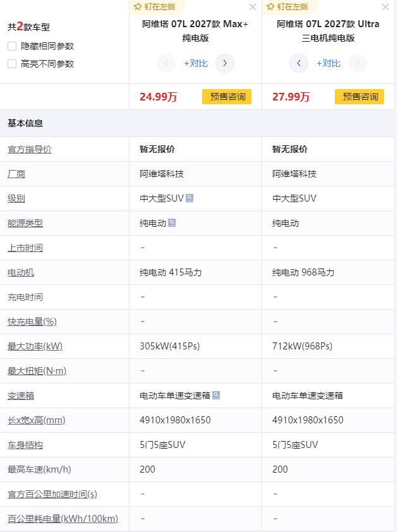Click the disabled left arrow under Max+ 纯电版
The image size is (398, 532).
tap(166, 63)
